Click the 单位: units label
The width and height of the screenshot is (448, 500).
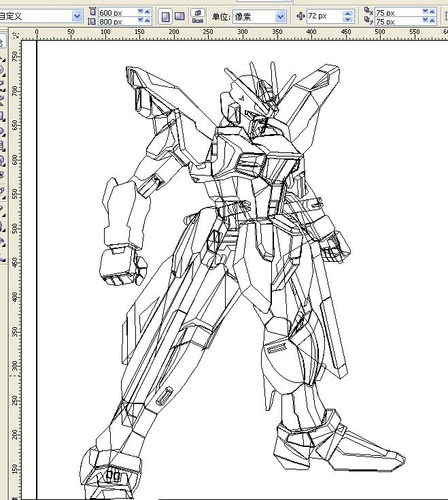pyautogui.click(x=221, y=16)
